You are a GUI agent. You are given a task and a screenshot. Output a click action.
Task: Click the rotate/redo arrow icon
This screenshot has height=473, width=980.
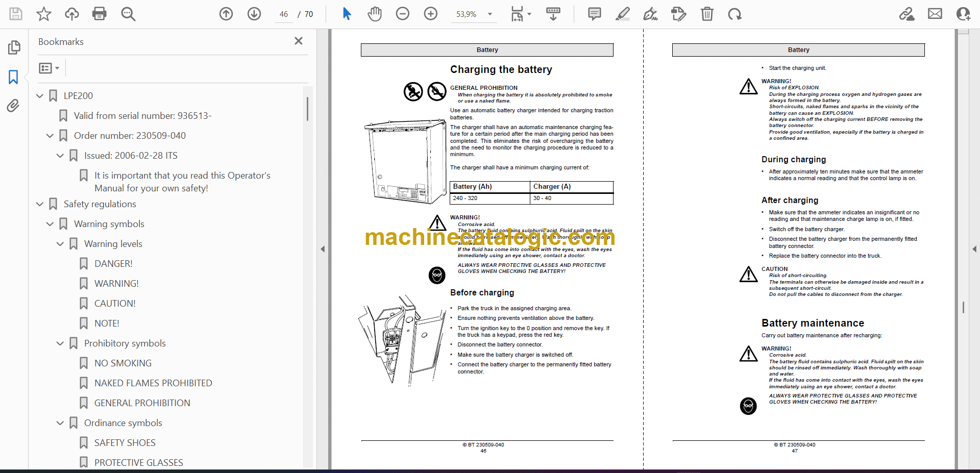pyautogui.click(x=735, y=14)
